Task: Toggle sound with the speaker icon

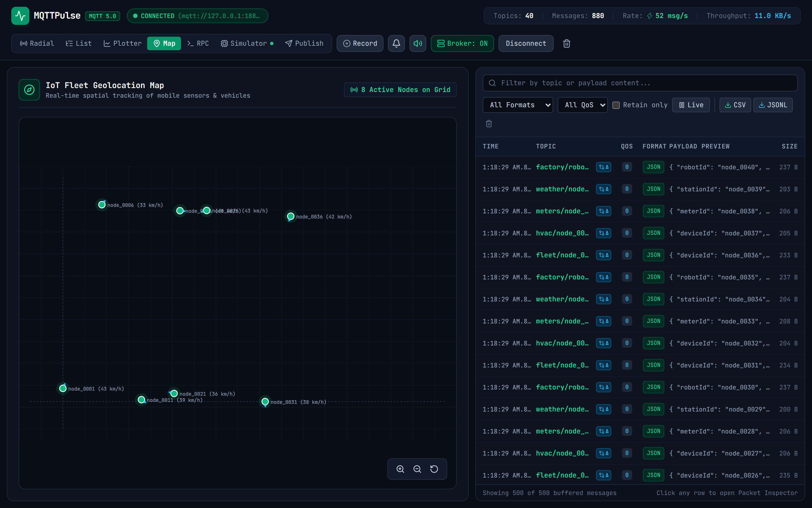Action: pyautogui.click(x=418, y=43)
